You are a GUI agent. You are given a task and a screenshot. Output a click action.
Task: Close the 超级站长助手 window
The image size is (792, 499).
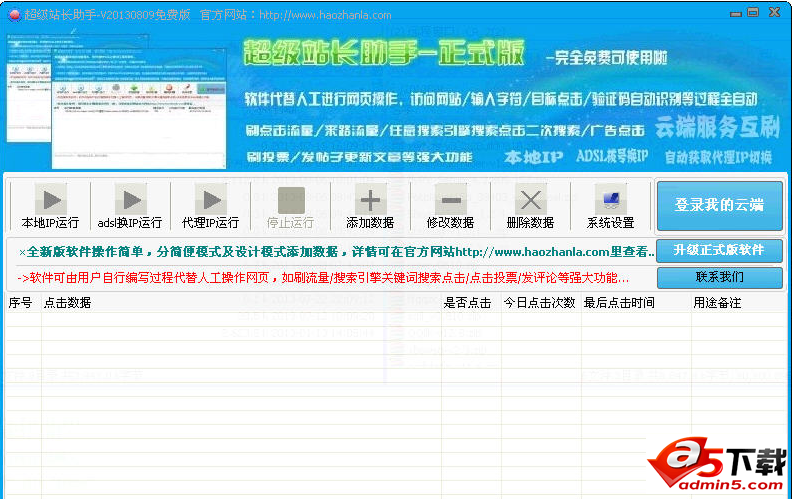click(775, 12)
